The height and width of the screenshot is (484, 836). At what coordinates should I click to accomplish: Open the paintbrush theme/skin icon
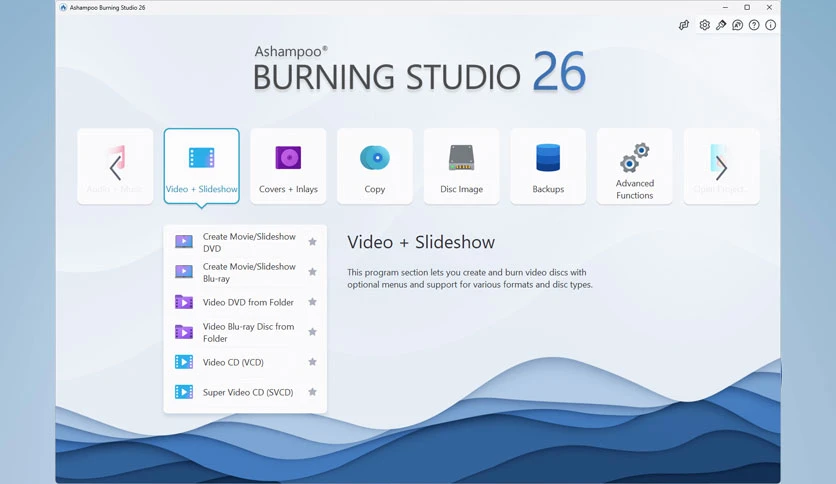pyautogui.click(x=721, y=25)
